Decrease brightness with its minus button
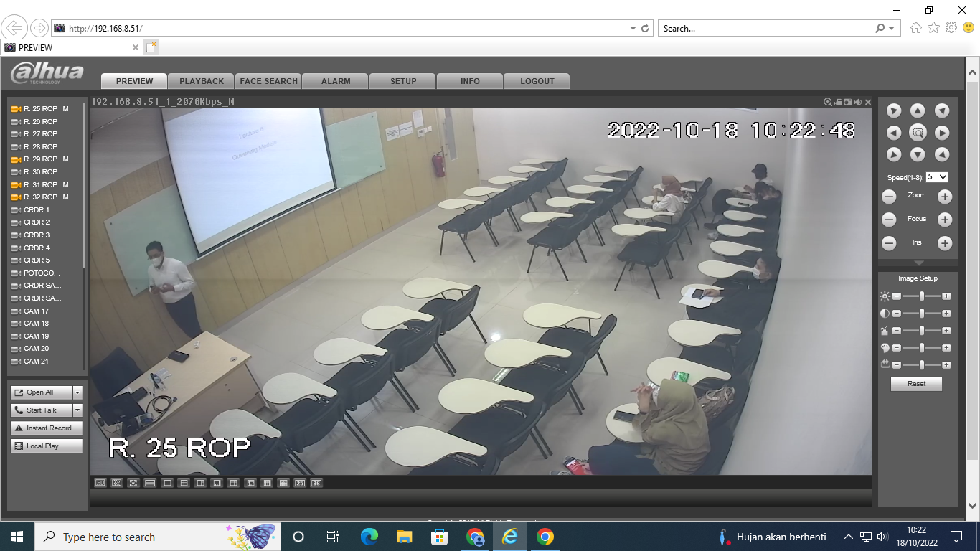 [x=896, y=296]
